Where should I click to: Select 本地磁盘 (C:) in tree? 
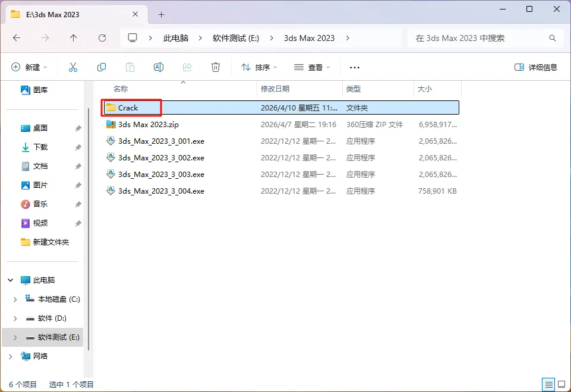pos(52,299)
